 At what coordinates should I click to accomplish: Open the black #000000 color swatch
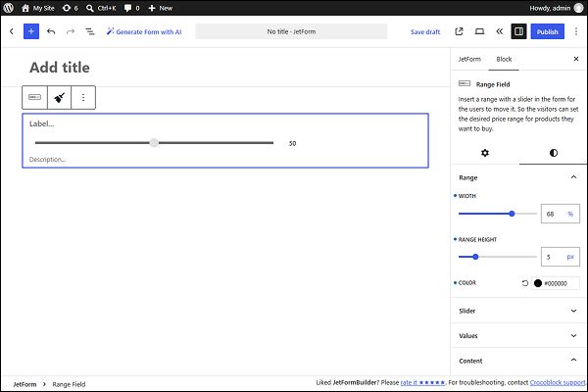click(538, 283)
